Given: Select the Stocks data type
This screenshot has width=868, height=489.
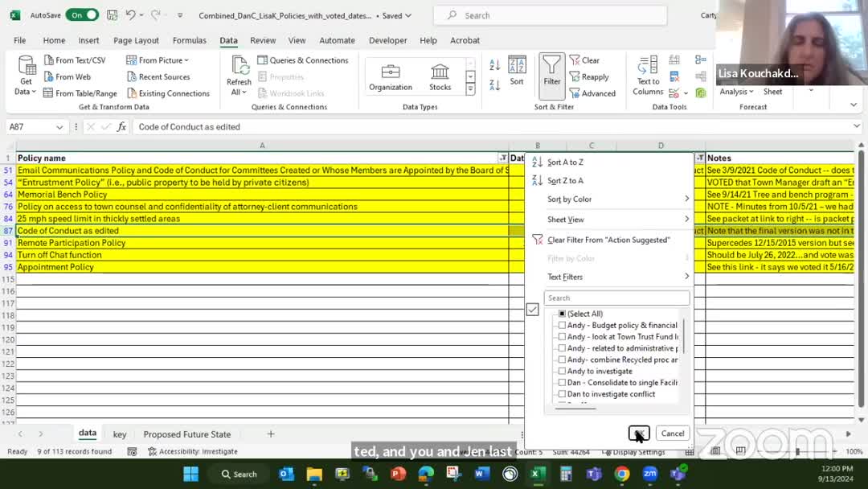Looking at the screenshot, I should [440, 77].
